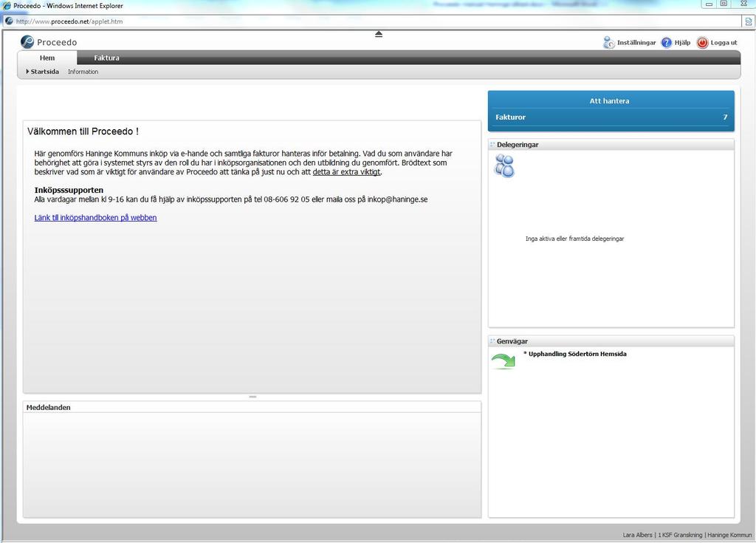756x543 pixels.
Task: Click the Meddelanden panel header
Action: (252, 407)
